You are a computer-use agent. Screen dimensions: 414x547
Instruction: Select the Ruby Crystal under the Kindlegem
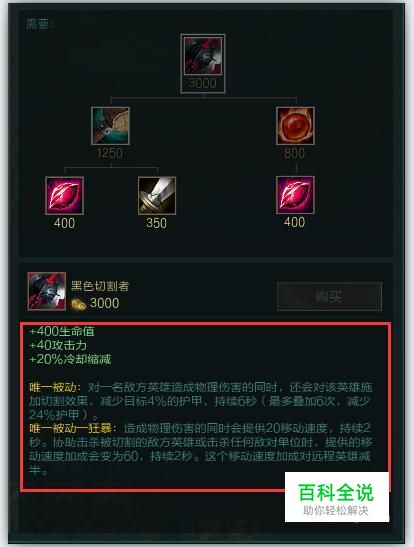(x=295, y=195)
